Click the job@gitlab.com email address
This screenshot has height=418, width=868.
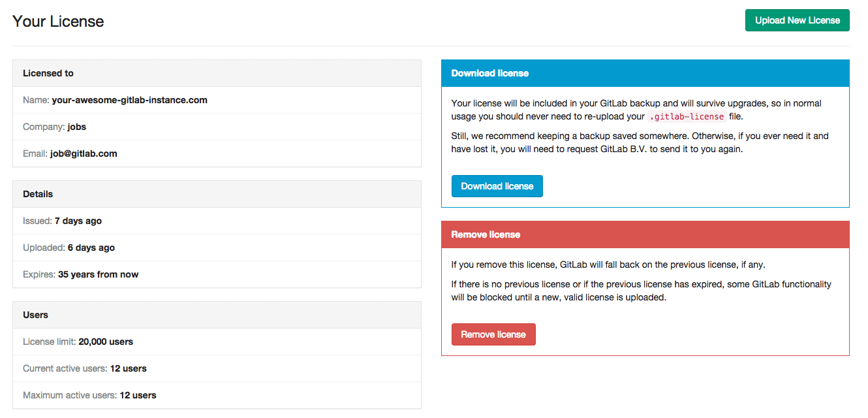[x=84, y=153]
